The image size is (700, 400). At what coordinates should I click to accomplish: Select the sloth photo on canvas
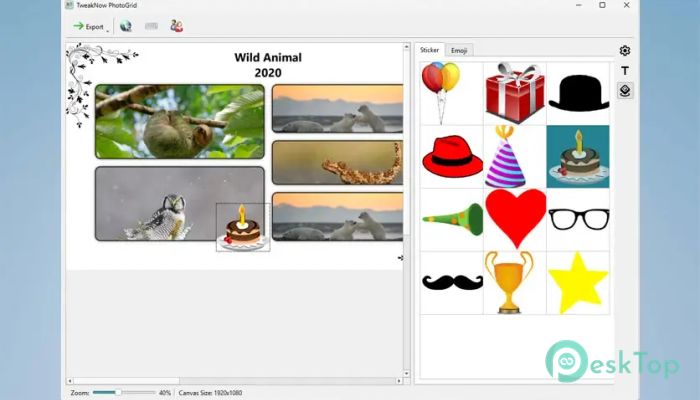tap(179, 121)
